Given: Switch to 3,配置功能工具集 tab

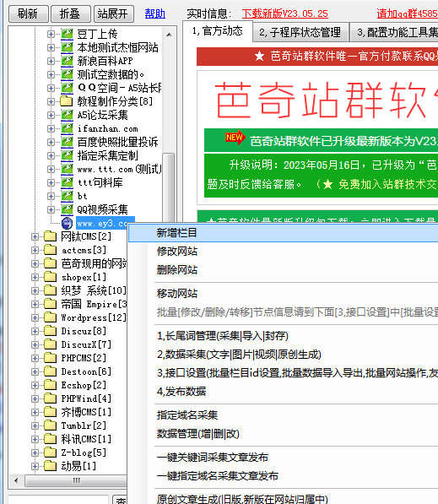Looking at the screenshot, I should click(394, 32).
